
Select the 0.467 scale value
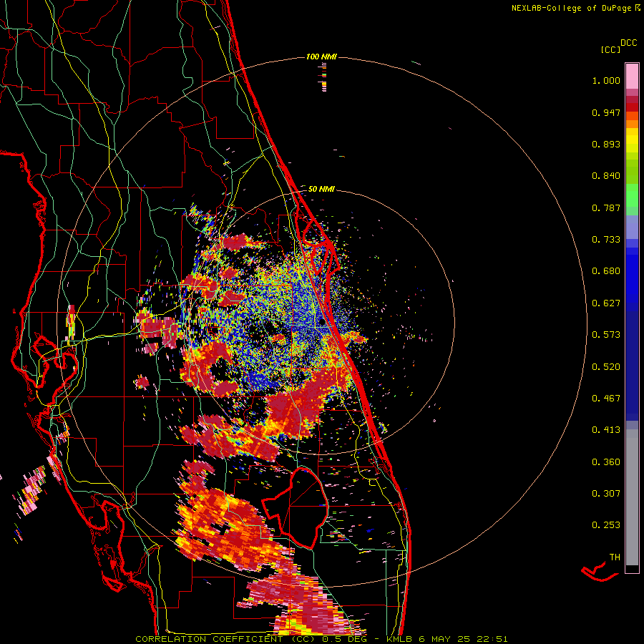click(606, 399)
